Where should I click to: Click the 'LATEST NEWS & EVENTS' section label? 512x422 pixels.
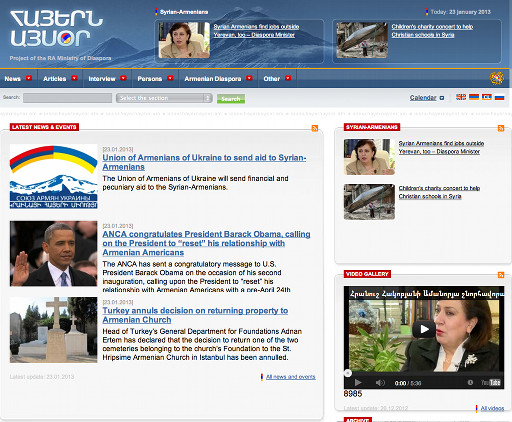pyautogui.click(x=44, y=127)
